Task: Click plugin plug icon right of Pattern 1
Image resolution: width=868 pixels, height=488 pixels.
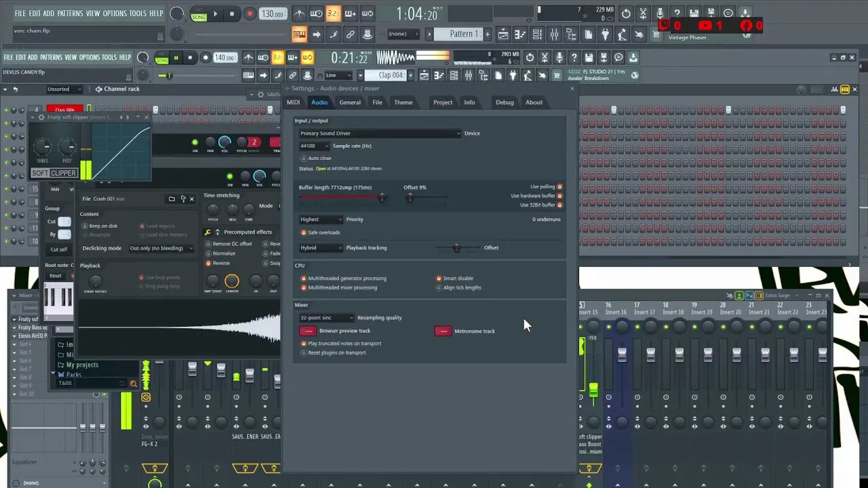Action: pos(606,34)
